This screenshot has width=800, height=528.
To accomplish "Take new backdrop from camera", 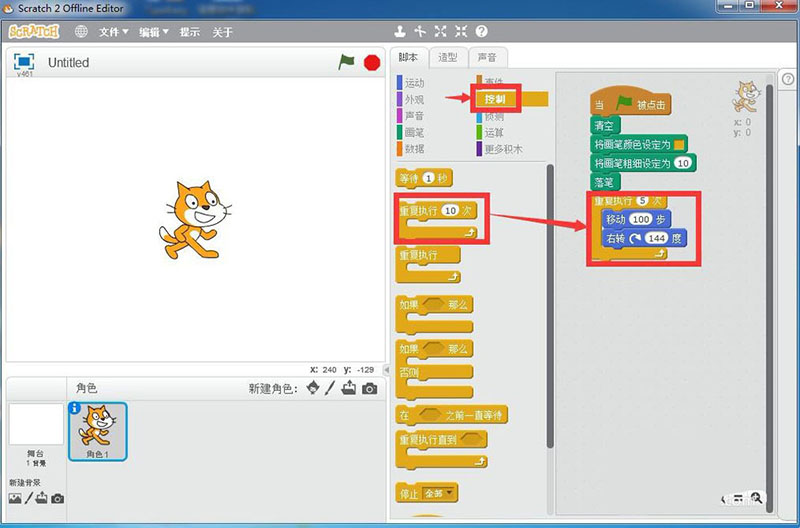I will pos(58,498).
